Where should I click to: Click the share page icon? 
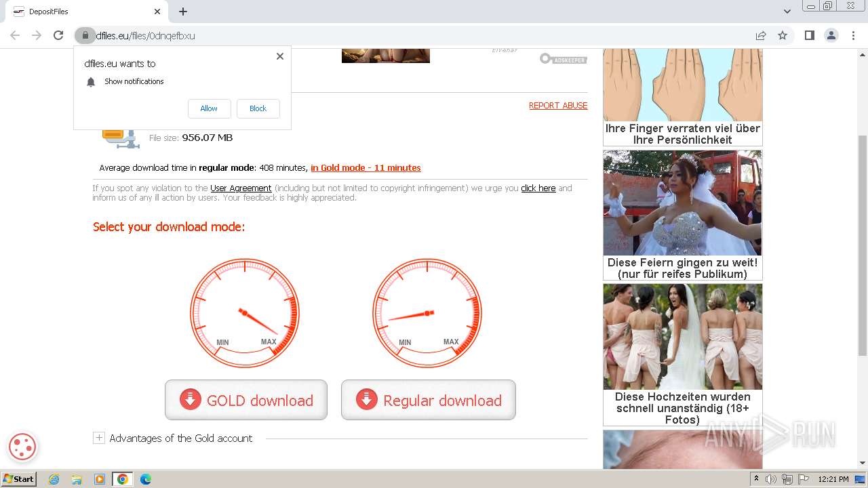(x=761, y=35)
